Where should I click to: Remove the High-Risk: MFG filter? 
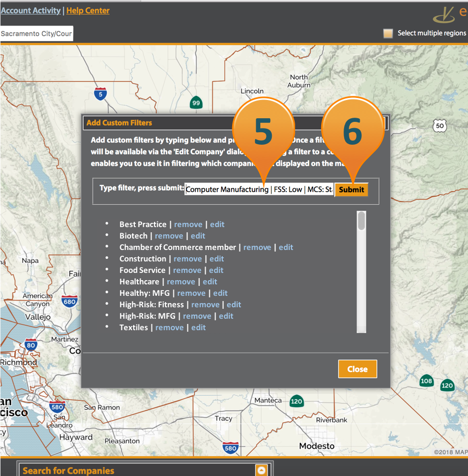[197, 316]
